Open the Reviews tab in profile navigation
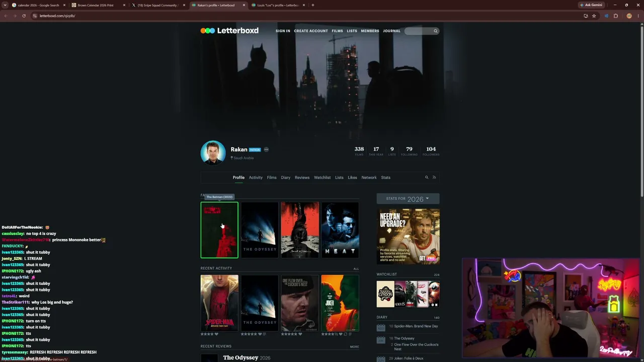Image resolution: width=644 pixels, height=362 pixels. [x=302, y=177]
